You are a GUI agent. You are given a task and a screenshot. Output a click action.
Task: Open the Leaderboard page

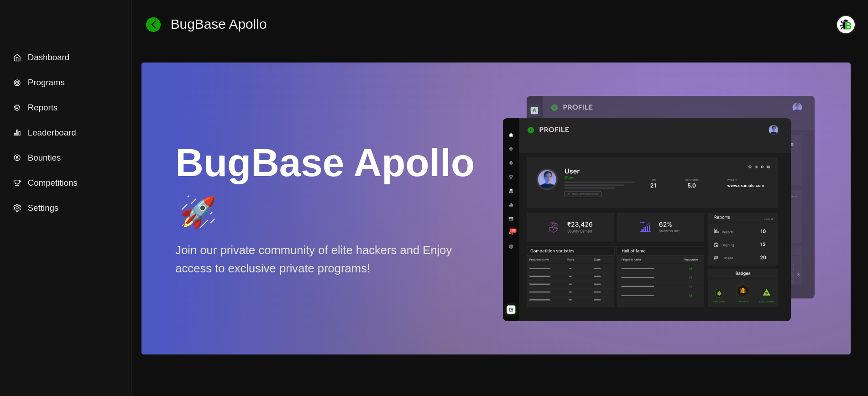click(x=52, y=133)
